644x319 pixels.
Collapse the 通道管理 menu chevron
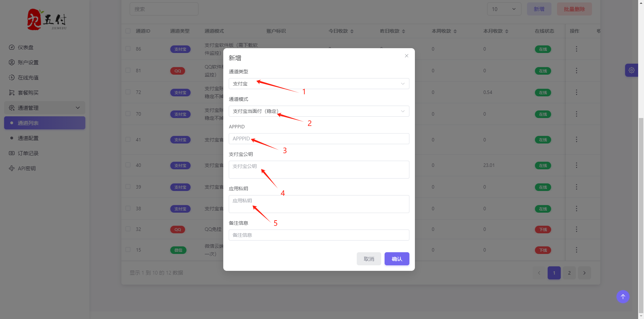pos(78,108)
